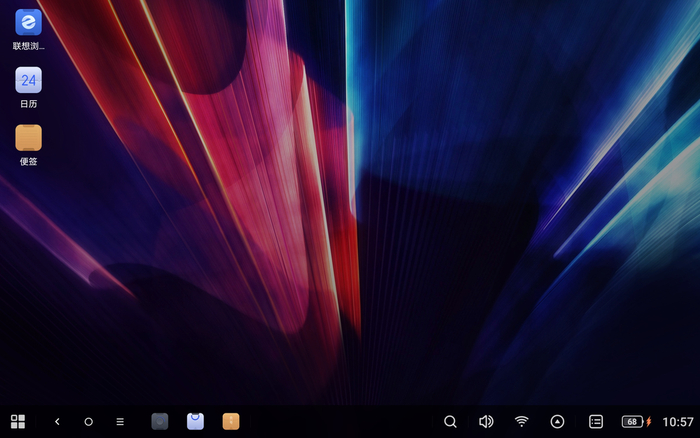Open the app launcher grid menu
The width and height of the screenshot is (700, 438).
point(18,422)
